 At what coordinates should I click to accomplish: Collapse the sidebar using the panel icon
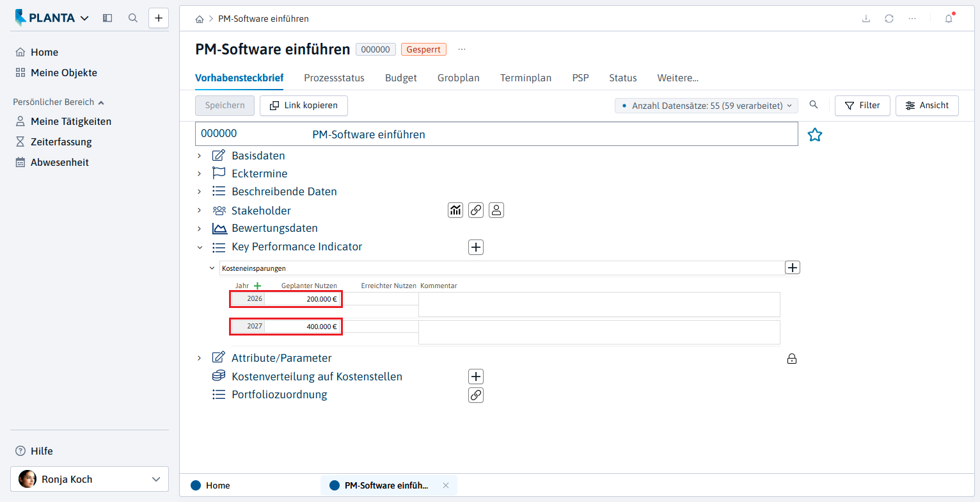107,18
